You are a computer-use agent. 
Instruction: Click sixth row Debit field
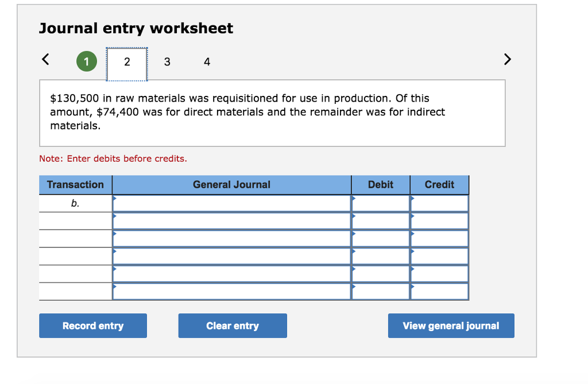point(381,292)
